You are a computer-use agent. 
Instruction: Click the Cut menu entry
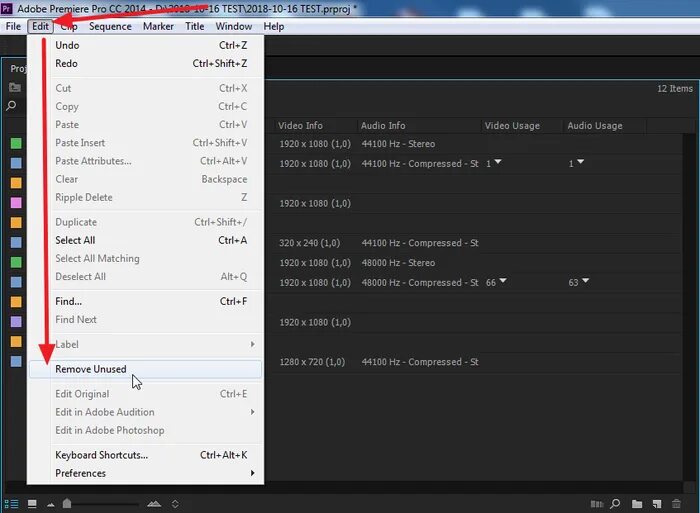pos(146,88)
